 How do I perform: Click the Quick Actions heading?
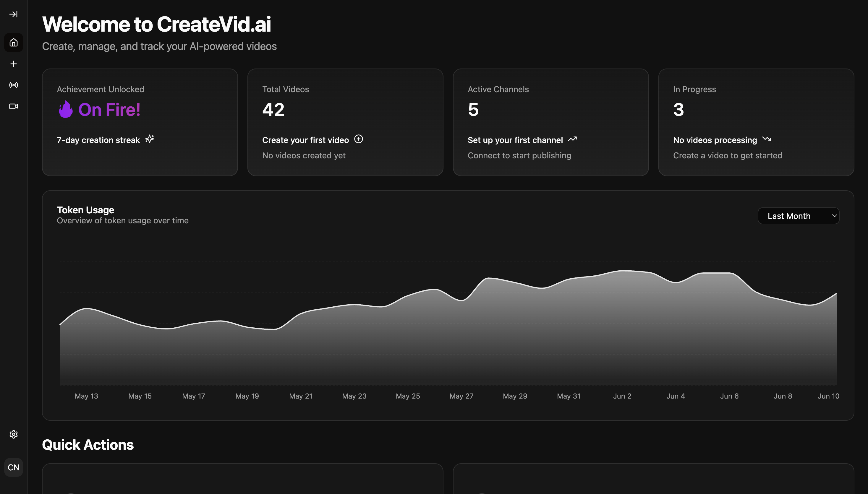click(88, 445)
